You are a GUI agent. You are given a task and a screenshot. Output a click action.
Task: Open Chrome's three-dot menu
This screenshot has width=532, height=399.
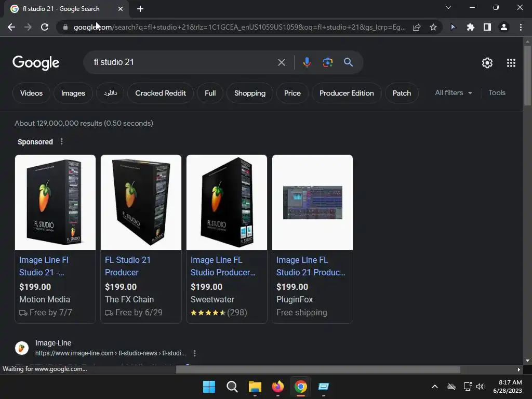click(x=521, y=27)
